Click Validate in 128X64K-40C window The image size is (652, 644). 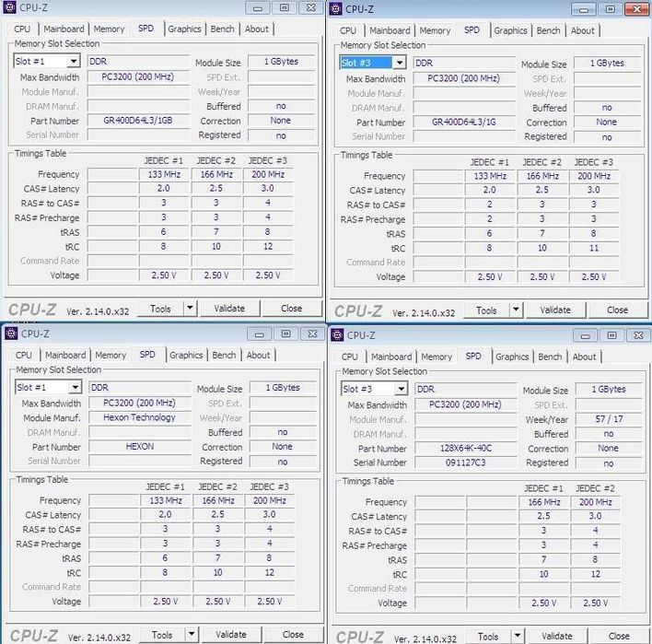[x=557, y=637]
